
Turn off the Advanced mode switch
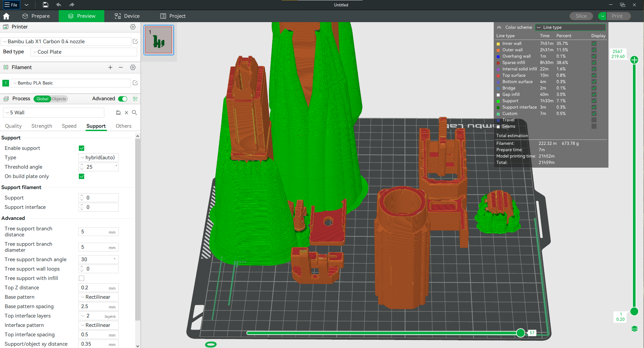[123, 99]
